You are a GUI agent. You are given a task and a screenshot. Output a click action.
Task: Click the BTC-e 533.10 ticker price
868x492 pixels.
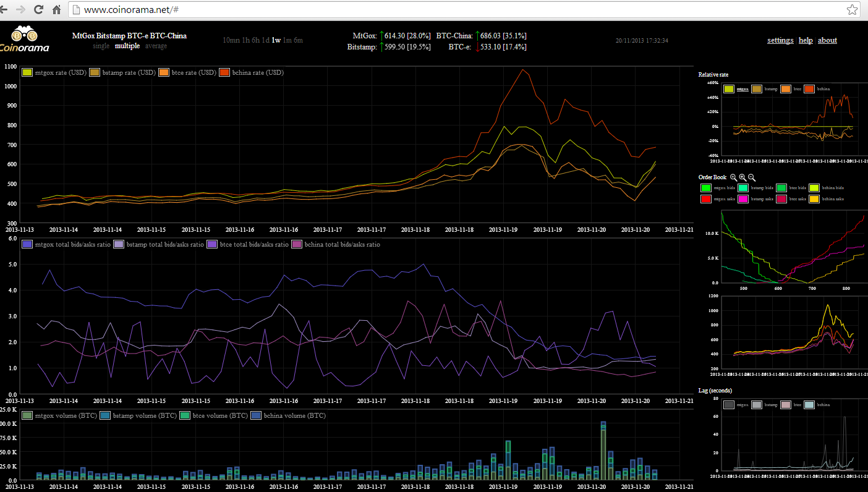[x=491, y=46]
